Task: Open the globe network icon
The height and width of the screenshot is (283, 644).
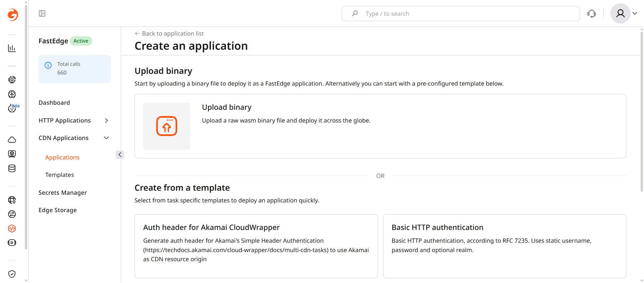Action: tap(12, 200)
